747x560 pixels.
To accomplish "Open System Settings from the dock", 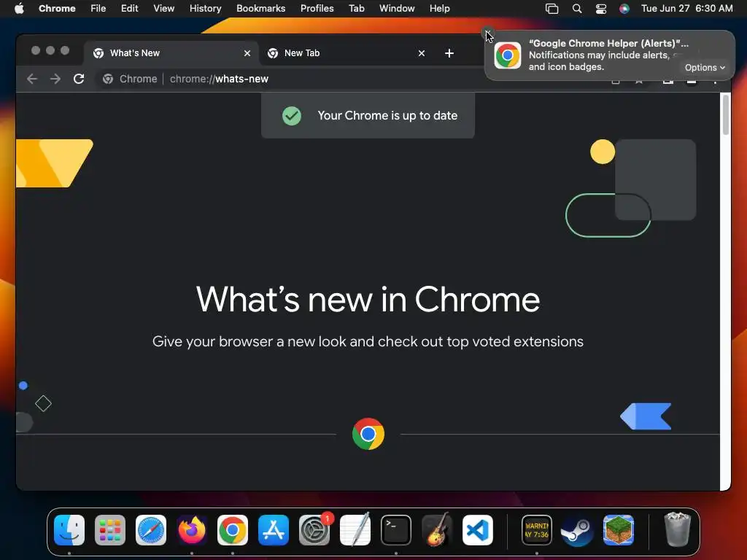I will coord(314,530).
